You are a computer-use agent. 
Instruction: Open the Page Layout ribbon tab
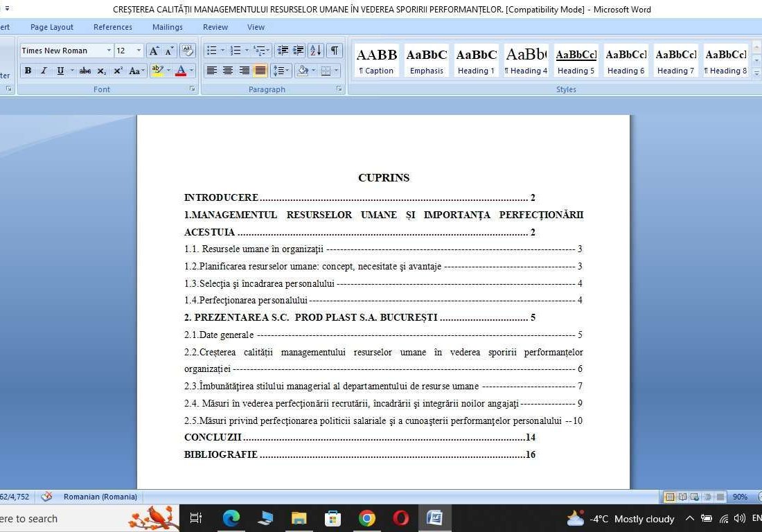click(x=51, y=27)
